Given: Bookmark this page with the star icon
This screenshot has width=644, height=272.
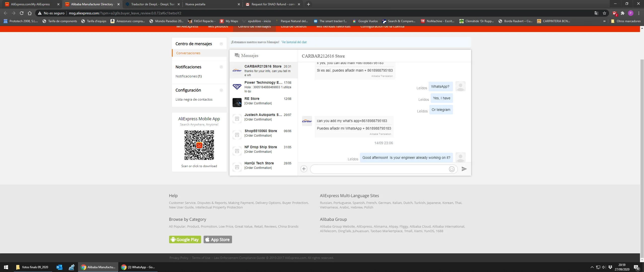Looking at the screenshot, I should (x=604, y=13).
